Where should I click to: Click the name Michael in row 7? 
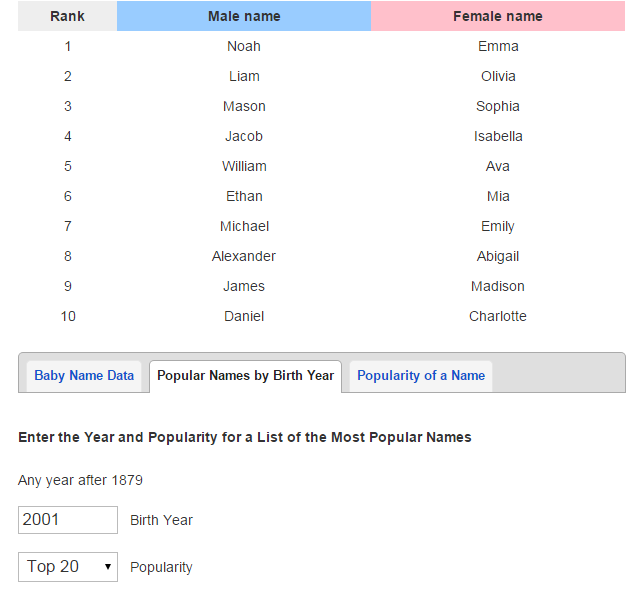click(x=244, y=226)
